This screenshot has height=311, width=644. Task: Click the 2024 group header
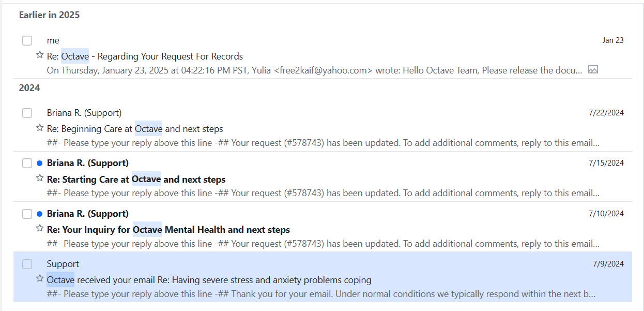pyautogui.click(x=29, y=88)
